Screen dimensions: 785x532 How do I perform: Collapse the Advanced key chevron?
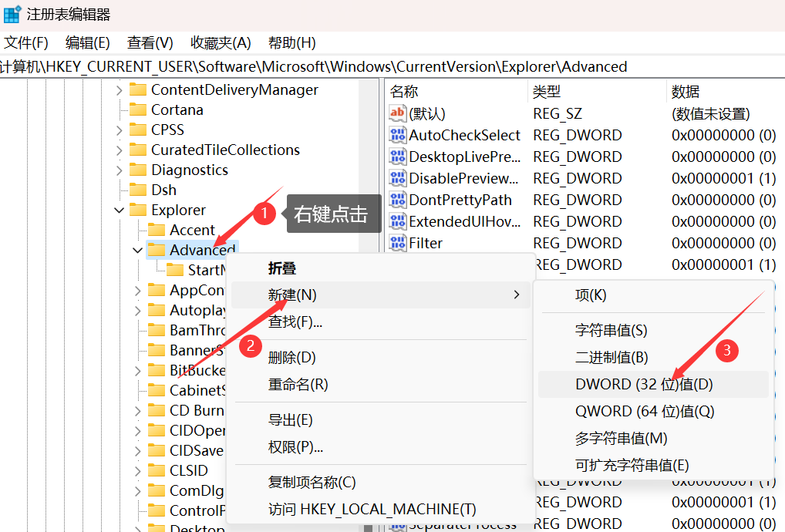coord(137,250)
